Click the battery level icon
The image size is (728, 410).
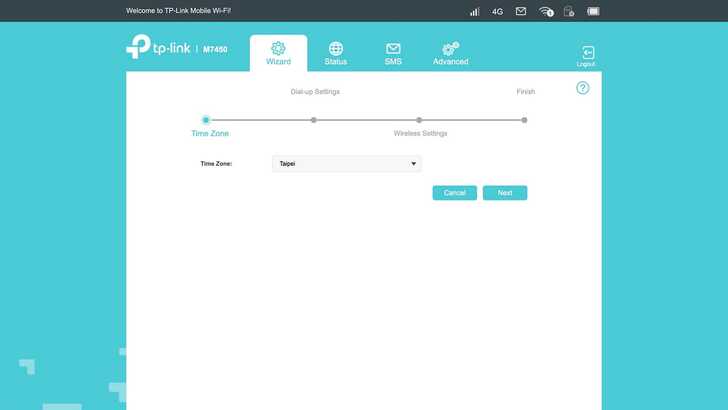click(593, 11)
